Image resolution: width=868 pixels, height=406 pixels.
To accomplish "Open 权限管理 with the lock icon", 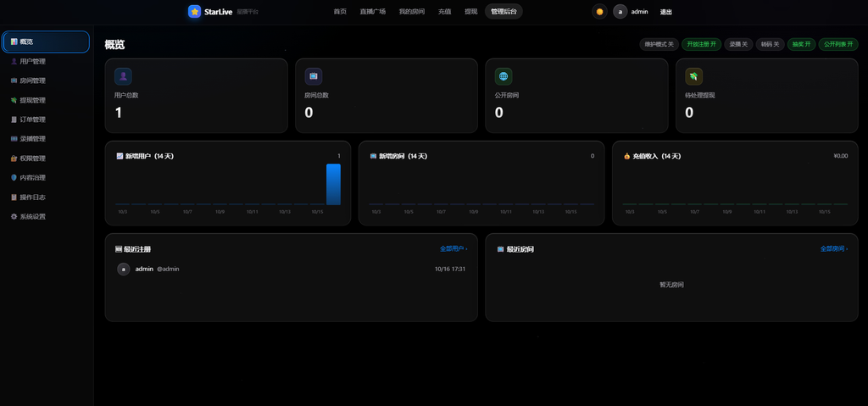I will click(46, 159).
